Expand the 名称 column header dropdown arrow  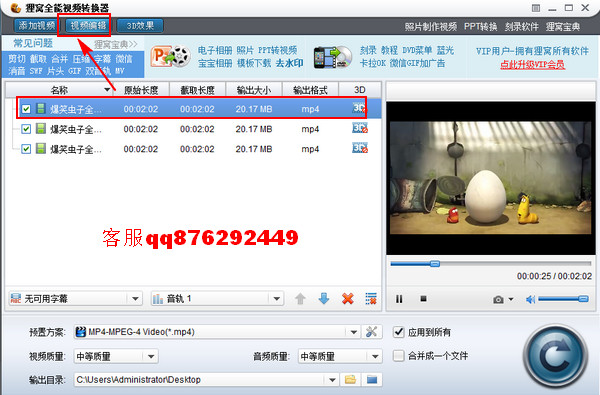tap(107, 90)
